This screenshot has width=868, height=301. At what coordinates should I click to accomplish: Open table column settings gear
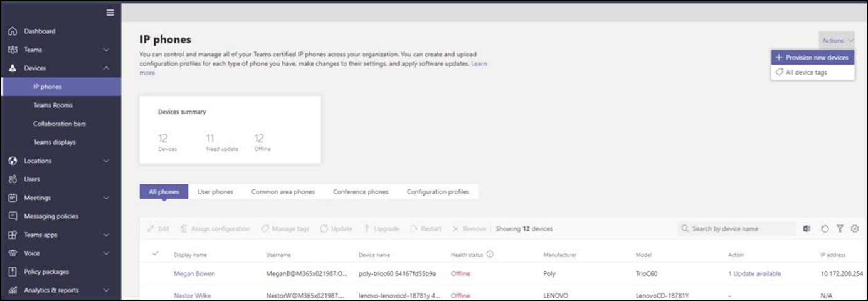854,229
